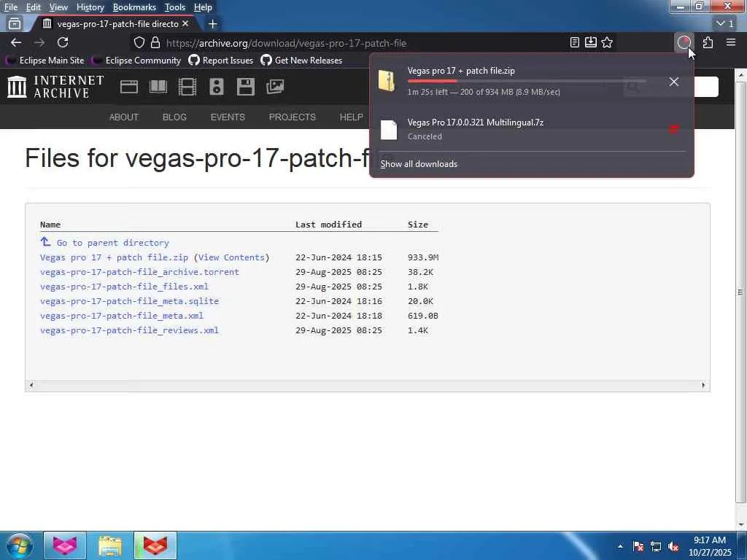Open vegas-pro-17-patch-file_files.xml link

124,287
